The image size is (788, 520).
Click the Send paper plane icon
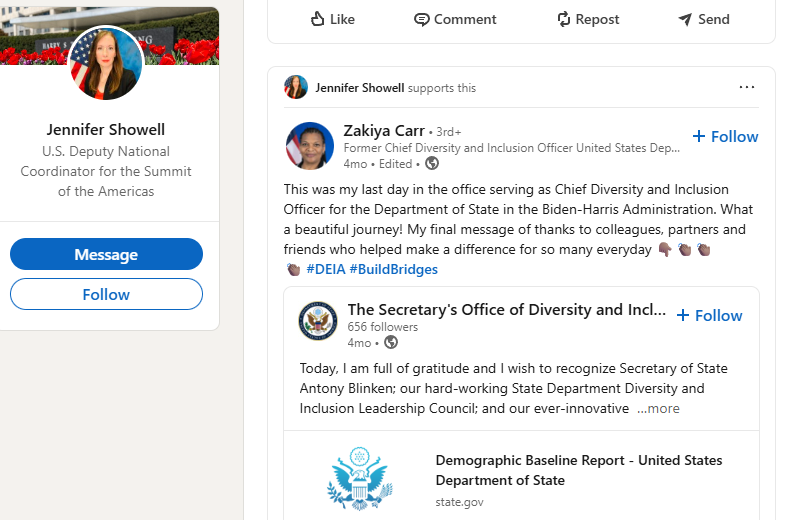tap(684, 19)
